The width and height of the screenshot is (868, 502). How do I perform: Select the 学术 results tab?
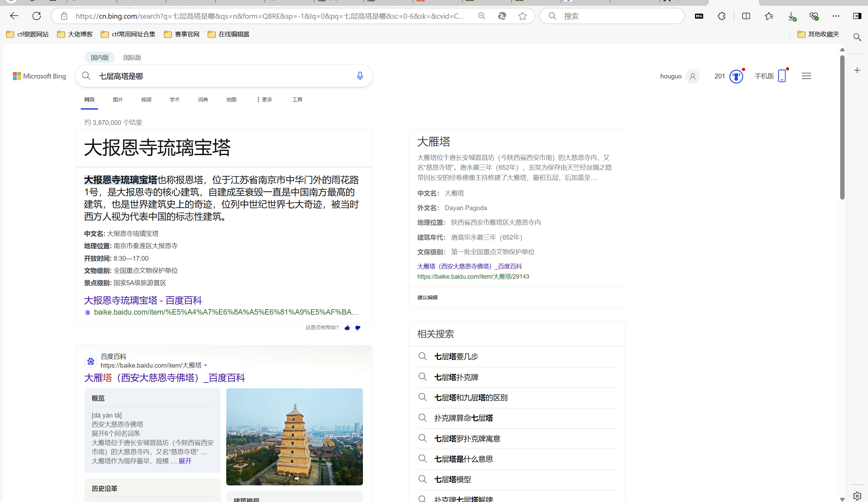click(175, 100)
